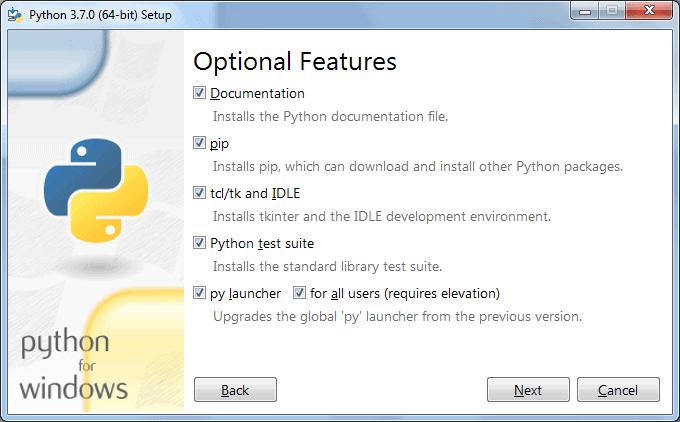Disable the tcl/tk and IDLE option
The image size is (680, 422).
(x=200, y=193)
